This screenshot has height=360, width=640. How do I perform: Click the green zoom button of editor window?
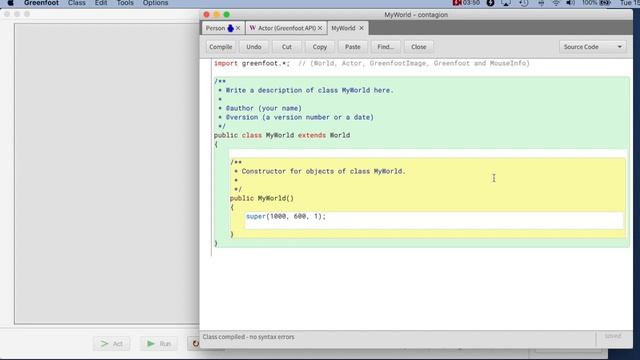[227, 15]
